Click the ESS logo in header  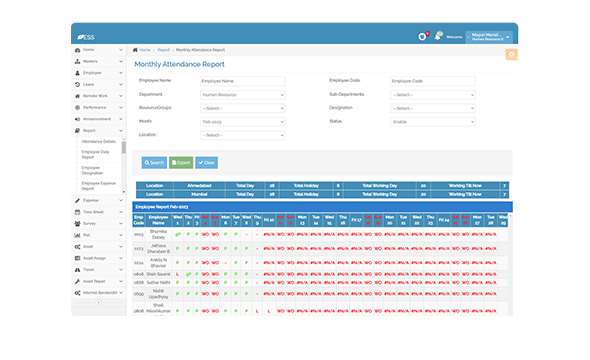(86, 37)
